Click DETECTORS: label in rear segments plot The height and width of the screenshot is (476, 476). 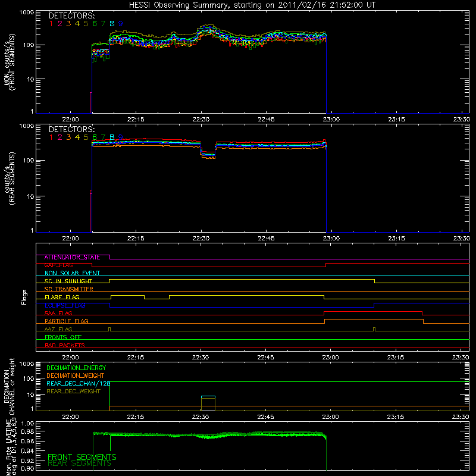tap(71, 129)
